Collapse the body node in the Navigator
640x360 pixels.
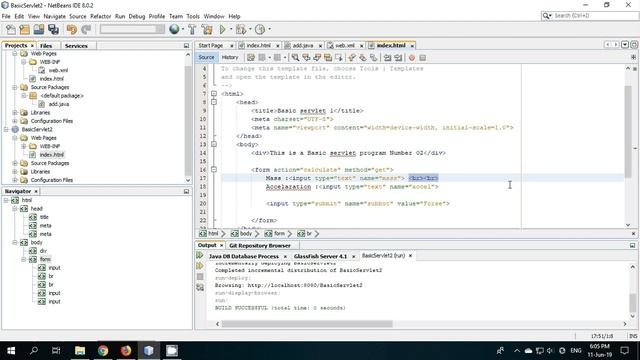[x=15, y=242]
